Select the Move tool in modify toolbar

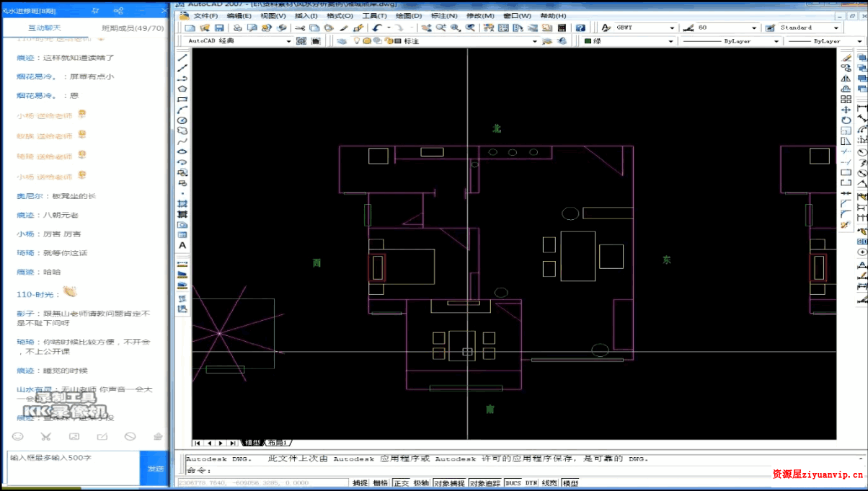[x=846, y=110]
